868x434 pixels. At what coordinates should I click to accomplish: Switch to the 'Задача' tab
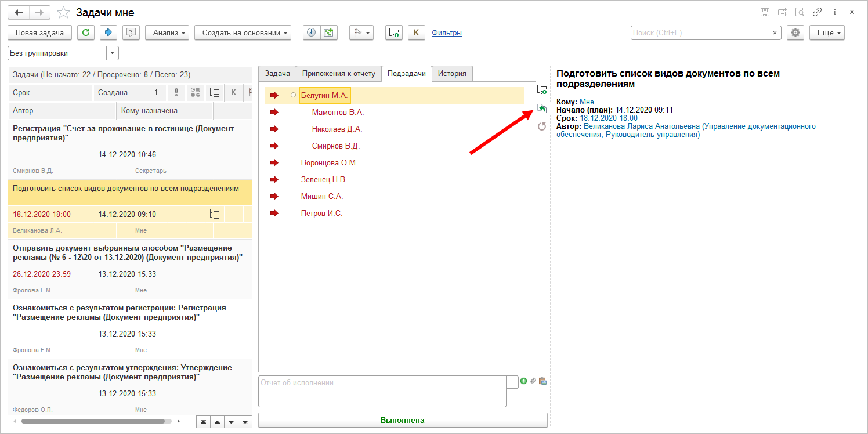tap(277, 74)
